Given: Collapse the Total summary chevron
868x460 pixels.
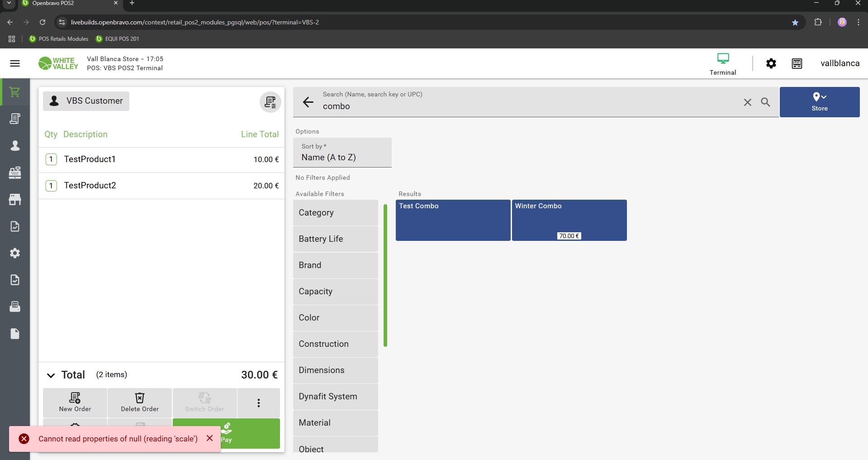Looking at the screenshot, I should 51,375.
